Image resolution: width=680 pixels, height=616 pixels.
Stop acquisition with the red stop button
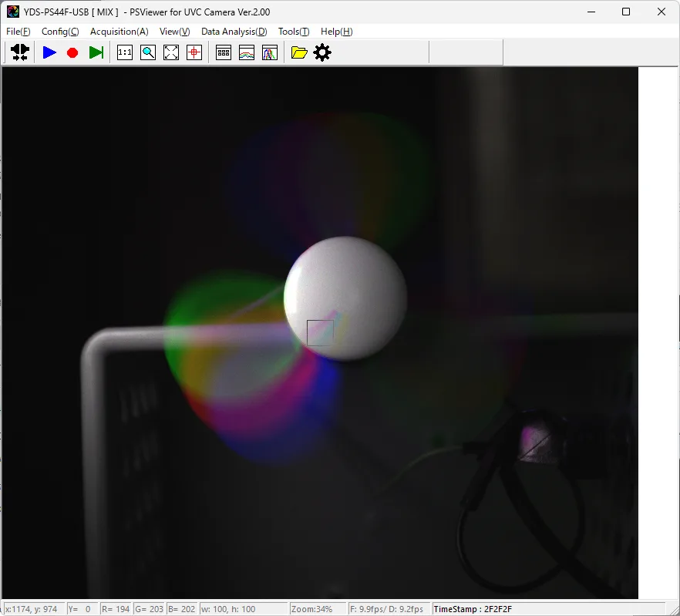[x=72, y=53]
